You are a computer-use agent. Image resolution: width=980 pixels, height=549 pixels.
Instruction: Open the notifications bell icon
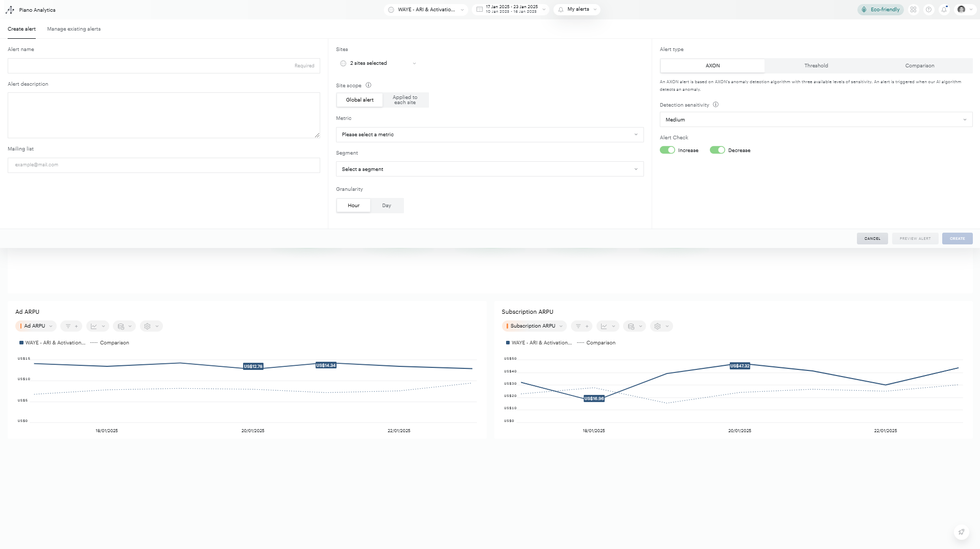[x=944, y=10]
